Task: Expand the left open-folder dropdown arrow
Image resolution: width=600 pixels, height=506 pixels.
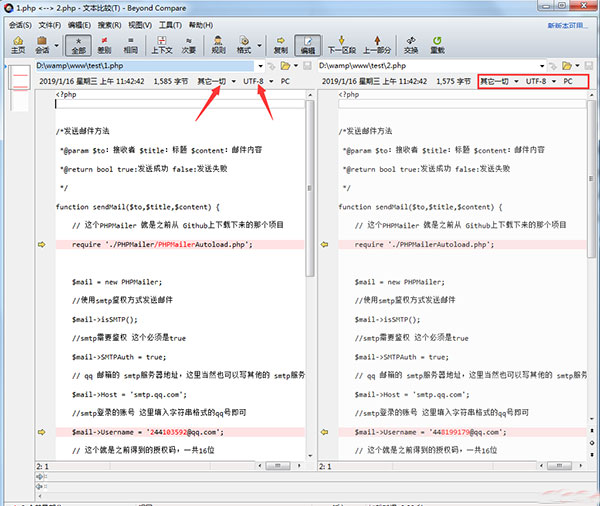Action: pyautogui.click(x=296, y=66)
